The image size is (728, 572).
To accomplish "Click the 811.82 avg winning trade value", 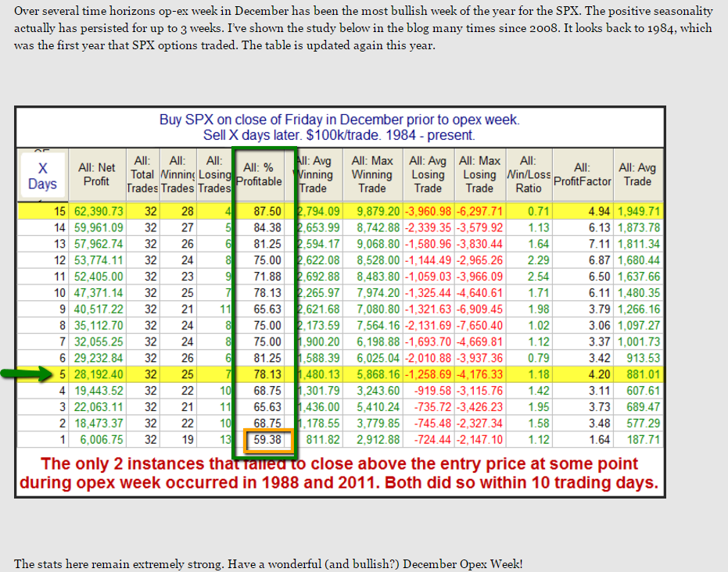I will click(x=323, y=439).
